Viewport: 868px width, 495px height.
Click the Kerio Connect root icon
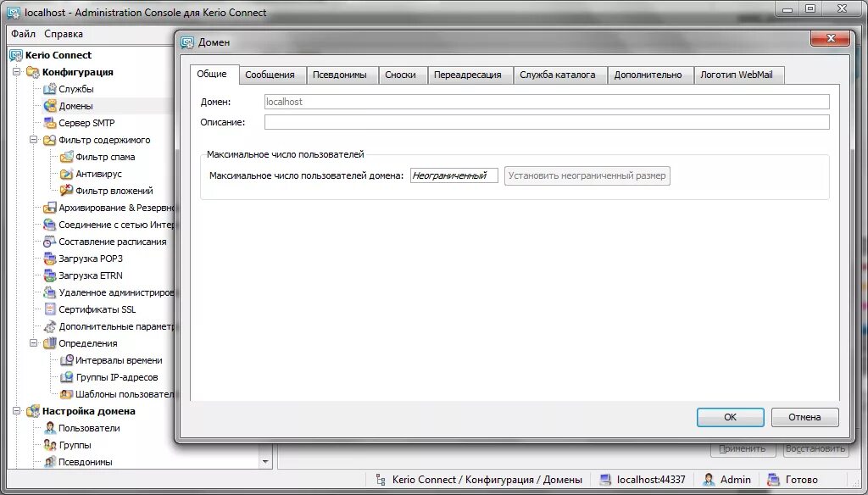point(16,55)
